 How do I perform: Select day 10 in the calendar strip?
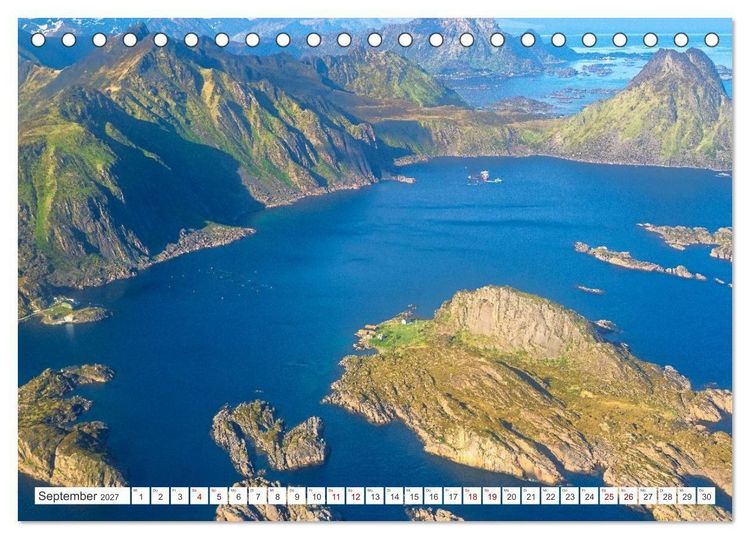tap(316, 496)
